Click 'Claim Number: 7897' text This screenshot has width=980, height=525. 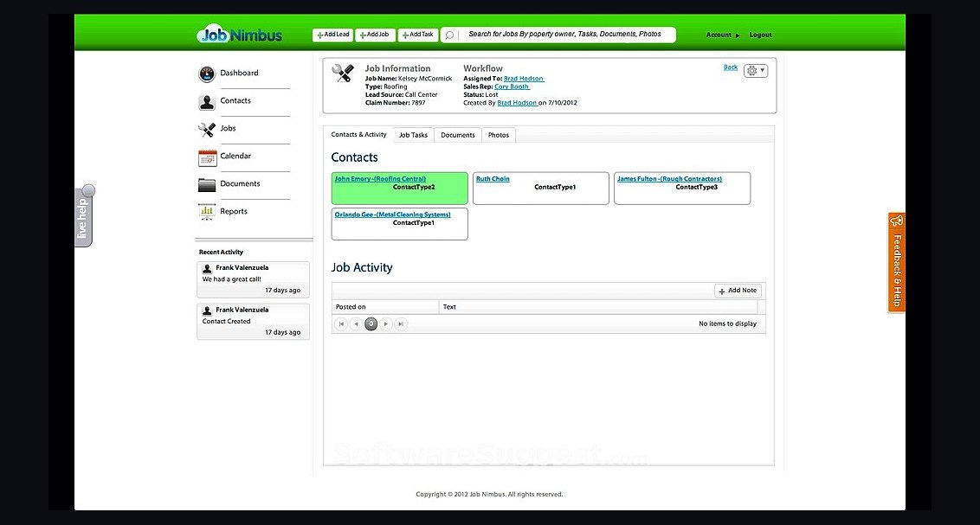[395, 103]
